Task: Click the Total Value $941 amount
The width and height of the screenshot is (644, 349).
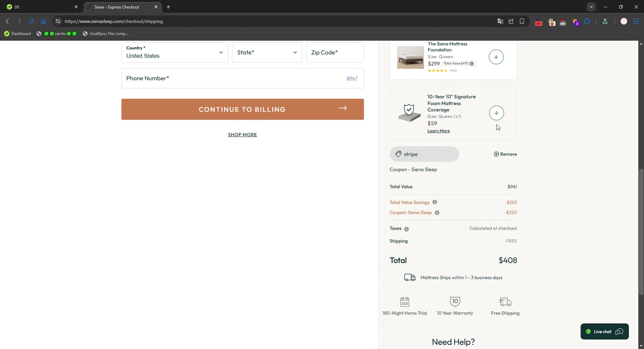Action: point(512,187)
